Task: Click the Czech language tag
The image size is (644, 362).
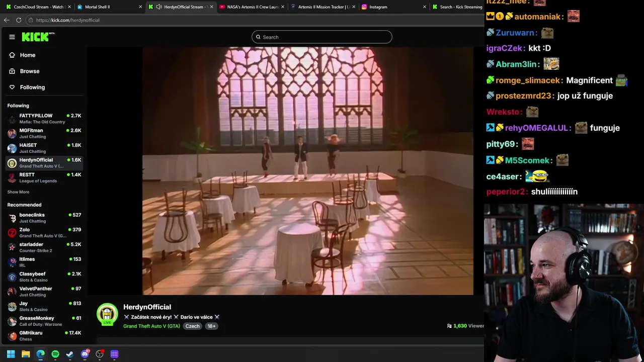Action: coord(192,326)
